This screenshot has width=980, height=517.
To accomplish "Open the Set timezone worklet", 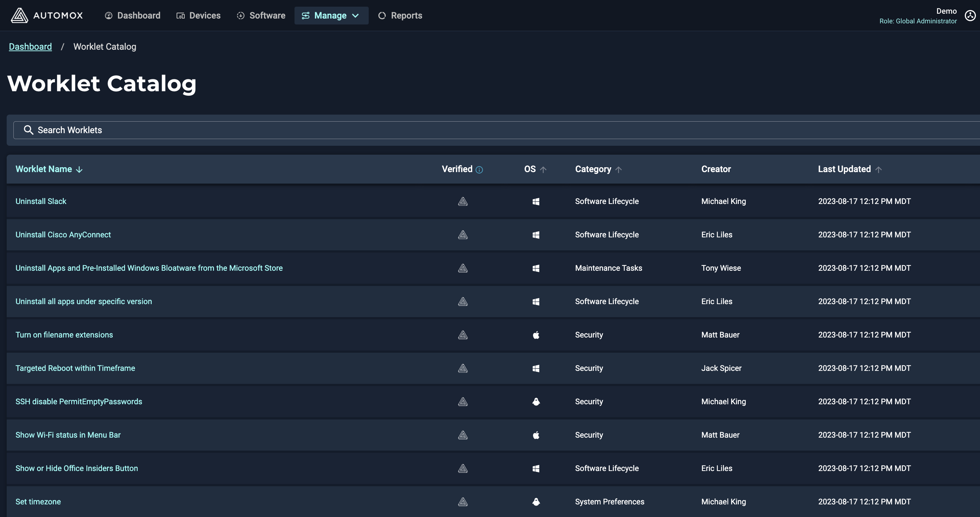I will click(x=38, y=501).
